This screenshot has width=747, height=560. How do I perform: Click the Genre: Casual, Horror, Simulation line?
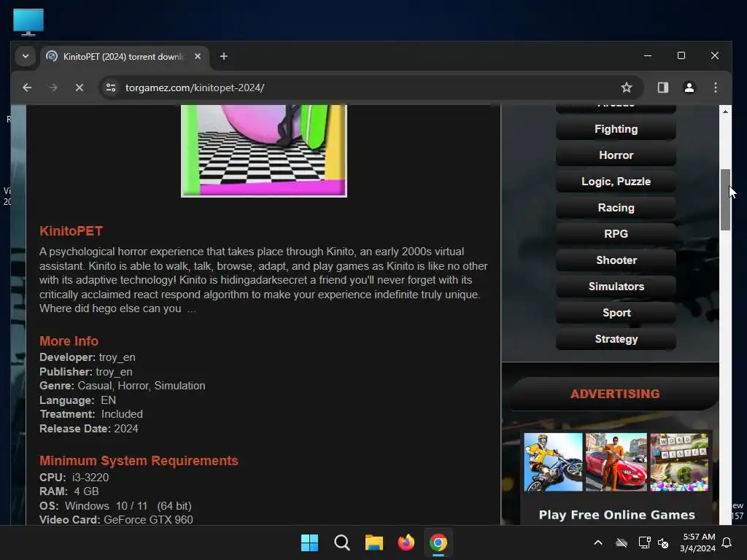tap(122, 386)
